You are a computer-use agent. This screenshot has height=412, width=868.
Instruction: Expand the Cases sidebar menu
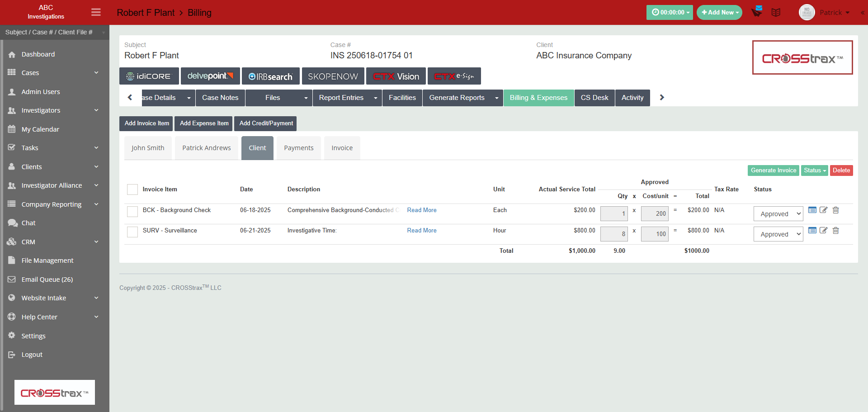pos(54,73)
